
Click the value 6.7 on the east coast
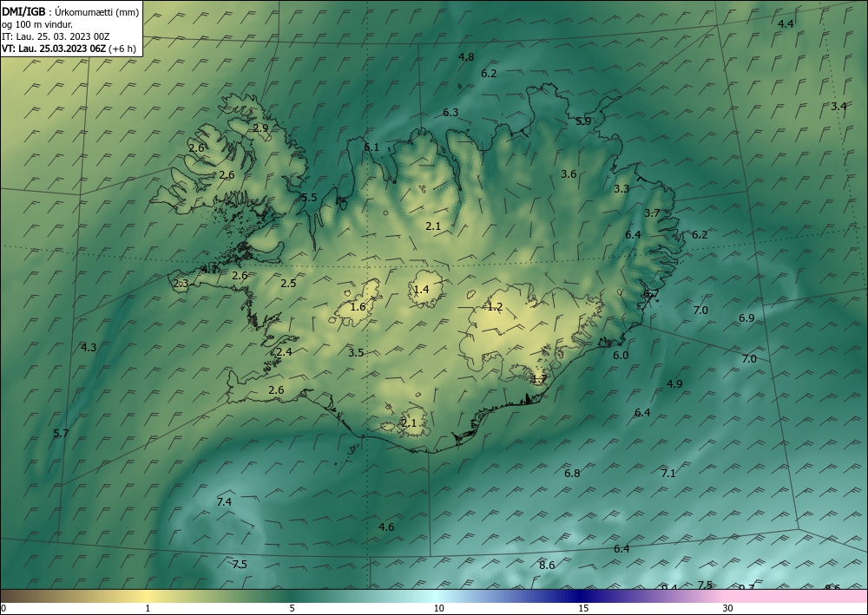coord(651,294)
